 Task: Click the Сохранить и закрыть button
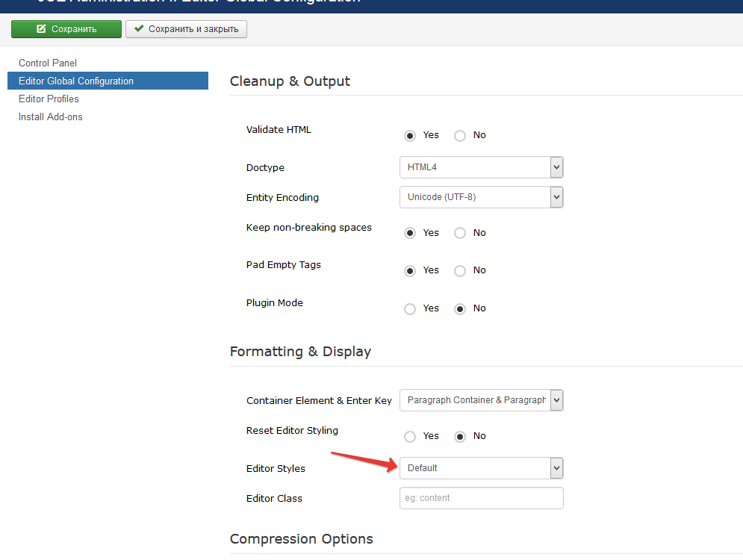186,29
